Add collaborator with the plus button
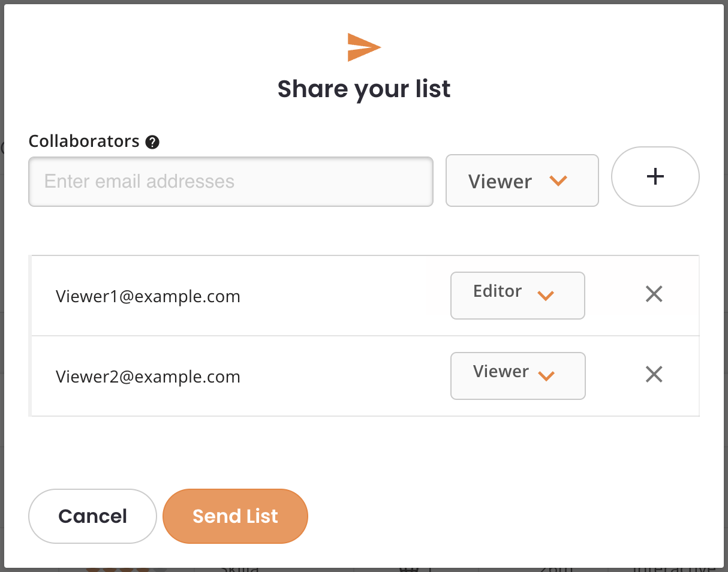The image size is (728, 572). pyautogui.click(x=655, y=176)
